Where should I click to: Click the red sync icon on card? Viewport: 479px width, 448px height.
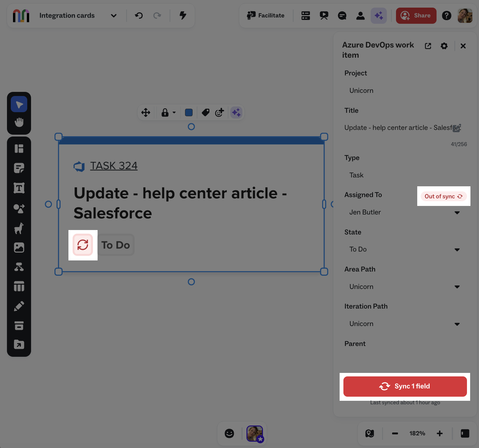point(83,245)
